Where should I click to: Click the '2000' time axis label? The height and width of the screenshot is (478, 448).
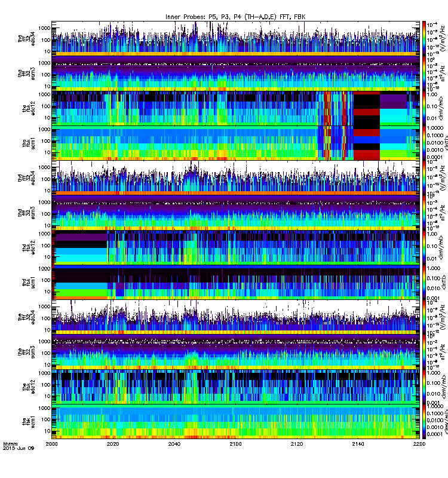tap(51, 444)
